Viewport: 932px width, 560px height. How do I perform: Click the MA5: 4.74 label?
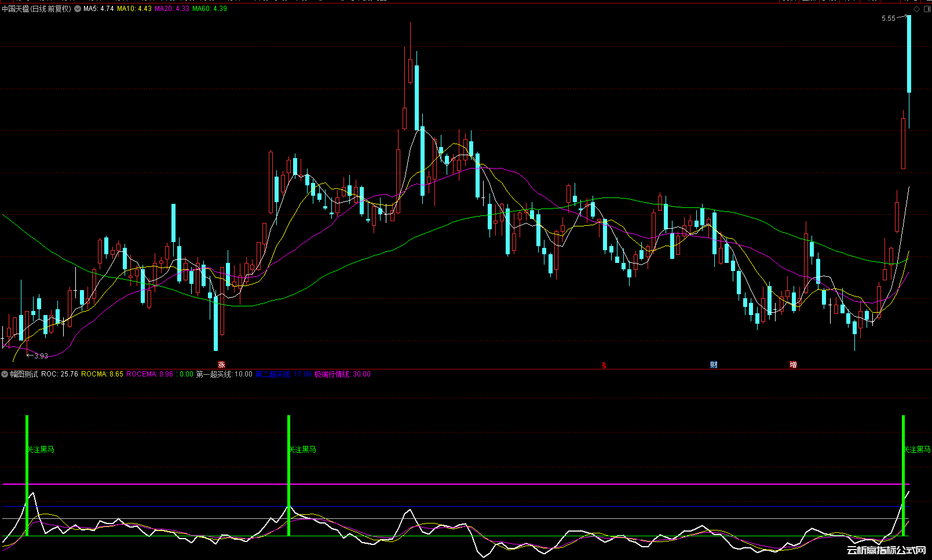pyautogui.click(x=98, y=9)
